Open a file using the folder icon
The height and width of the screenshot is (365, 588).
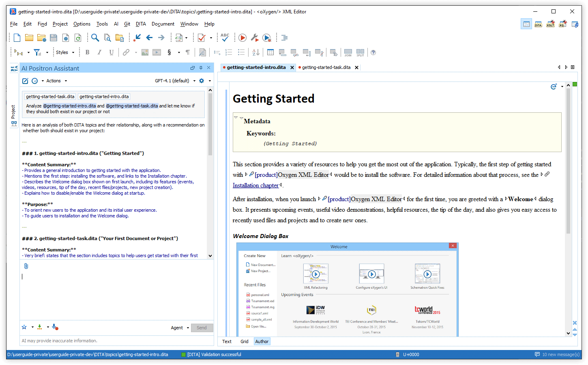point(29,38)
